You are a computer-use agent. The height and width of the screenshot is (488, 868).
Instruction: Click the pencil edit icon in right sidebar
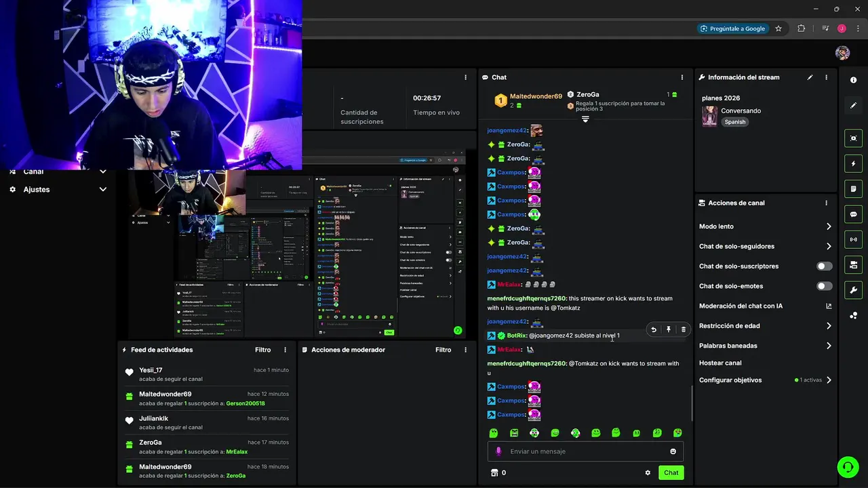tap(853, 105)
